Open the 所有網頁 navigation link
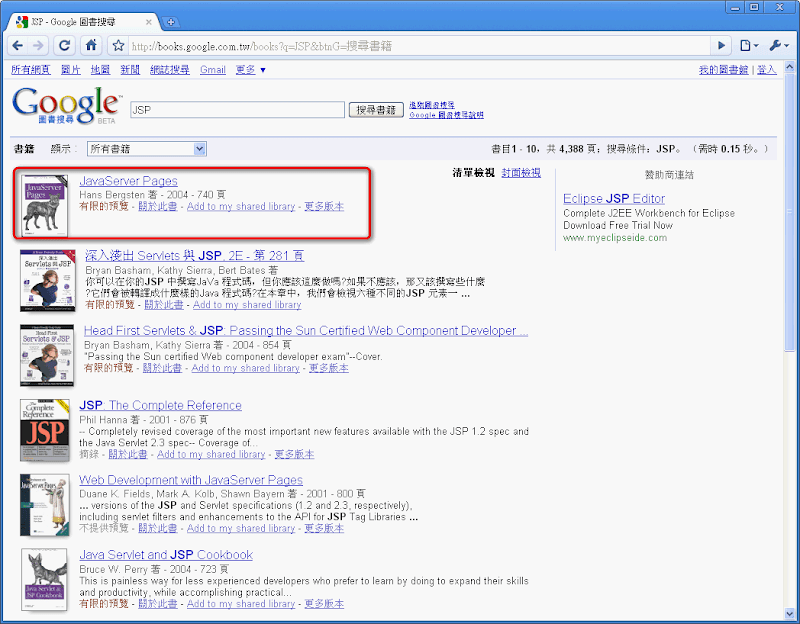This screenshot has width=800, height=624. pos(31,70)
